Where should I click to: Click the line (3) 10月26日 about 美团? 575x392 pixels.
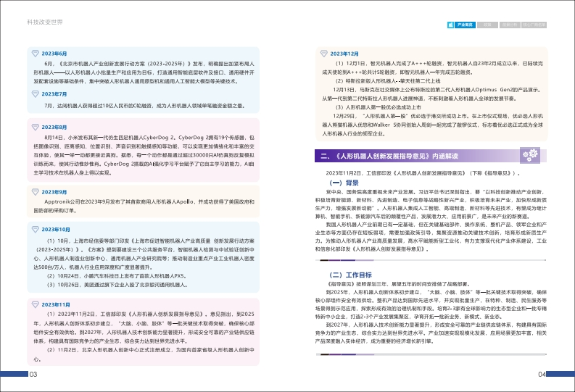(x=117, y=285)
